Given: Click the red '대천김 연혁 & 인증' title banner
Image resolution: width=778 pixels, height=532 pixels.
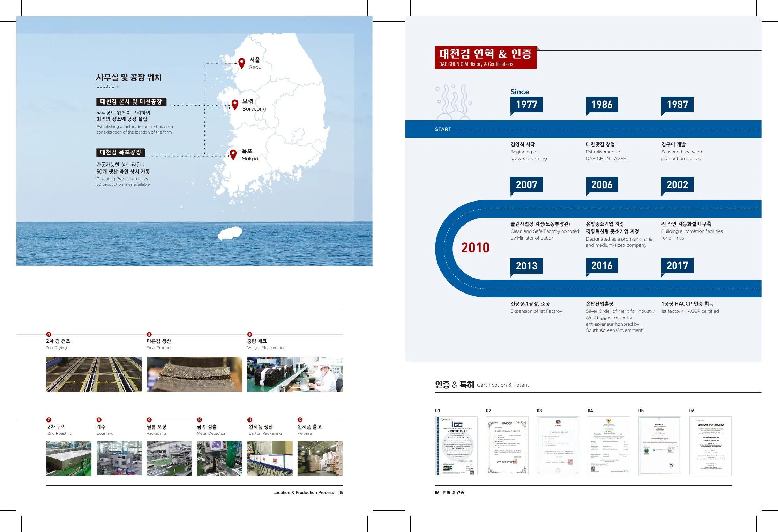Looking at the screenshot, I should coord(486,58).
